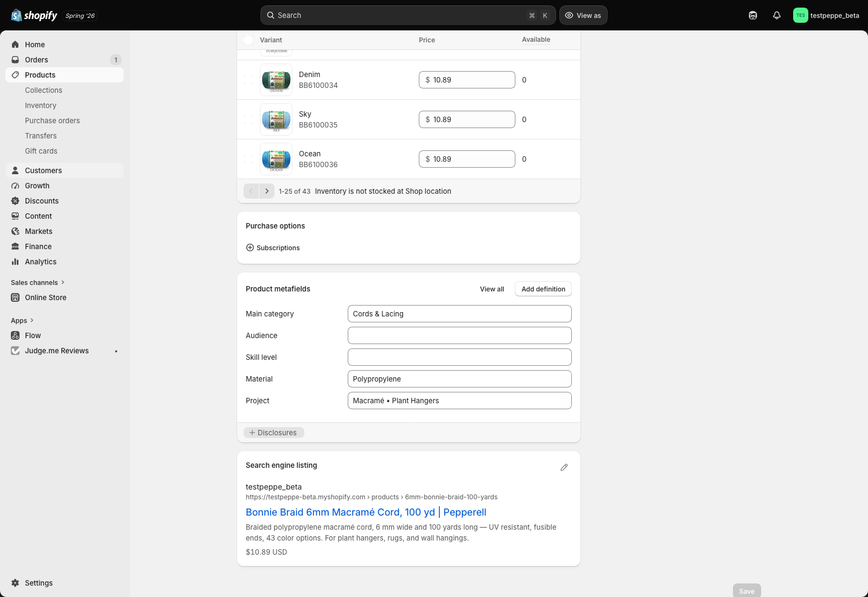Open the notifications bell
This screenshot has height=597, width=868.
[x=777, y=15]
